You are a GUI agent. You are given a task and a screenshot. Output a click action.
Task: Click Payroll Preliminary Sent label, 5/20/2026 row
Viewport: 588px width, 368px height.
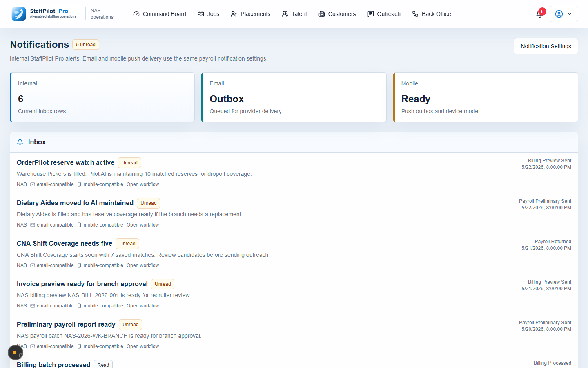[545, 323]
